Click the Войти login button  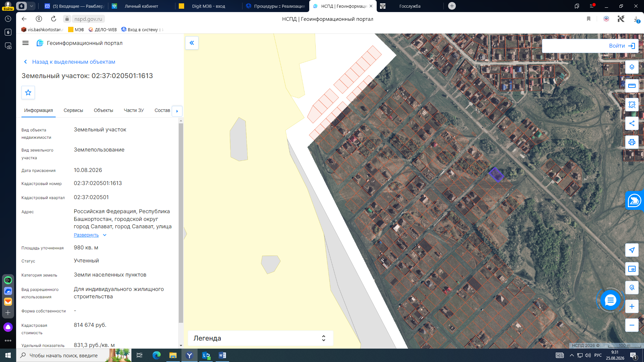[x=622, y=46]
